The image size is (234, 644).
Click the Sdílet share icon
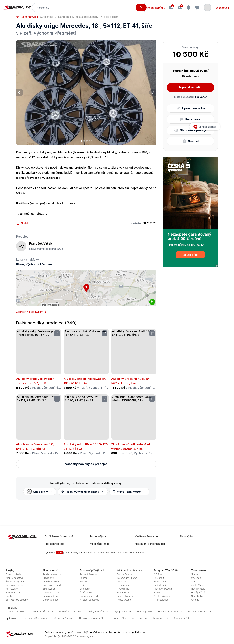point(18,223)
